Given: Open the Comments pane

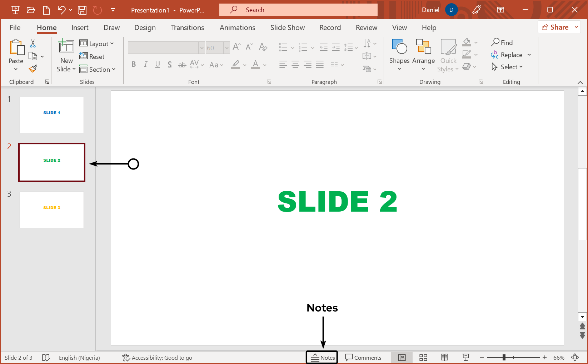Looking at the screenshot, I should click(364, 357).
